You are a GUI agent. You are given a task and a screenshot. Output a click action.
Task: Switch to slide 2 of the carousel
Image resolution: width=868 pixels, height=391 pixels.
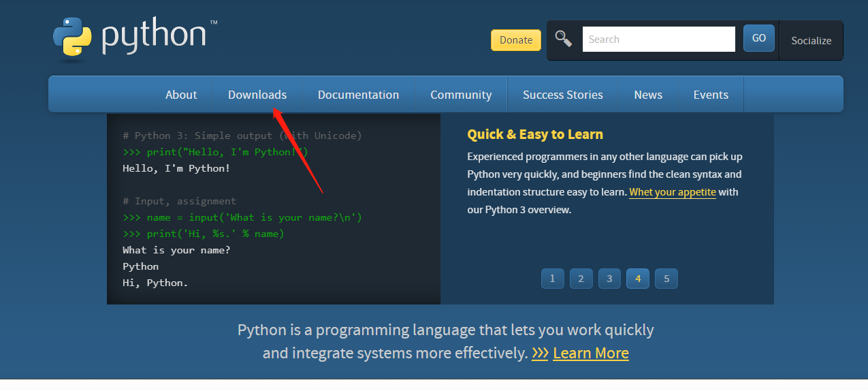click(581, 279)
